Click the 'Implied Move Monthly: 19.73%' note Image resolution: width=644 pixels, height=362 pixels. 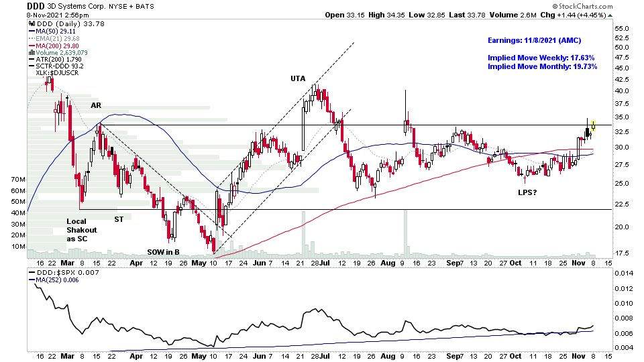pos(542,66)
